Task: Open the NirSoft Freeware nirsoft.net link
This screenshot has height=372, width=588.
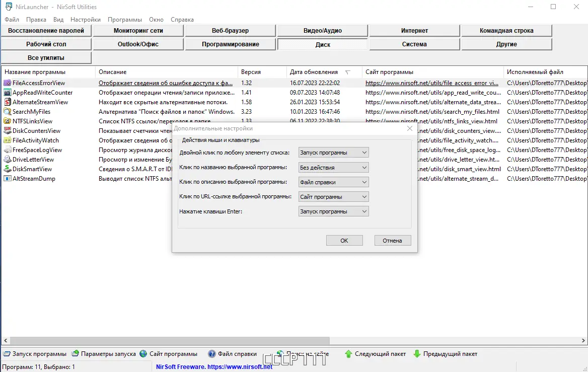Action: [214, 367]
